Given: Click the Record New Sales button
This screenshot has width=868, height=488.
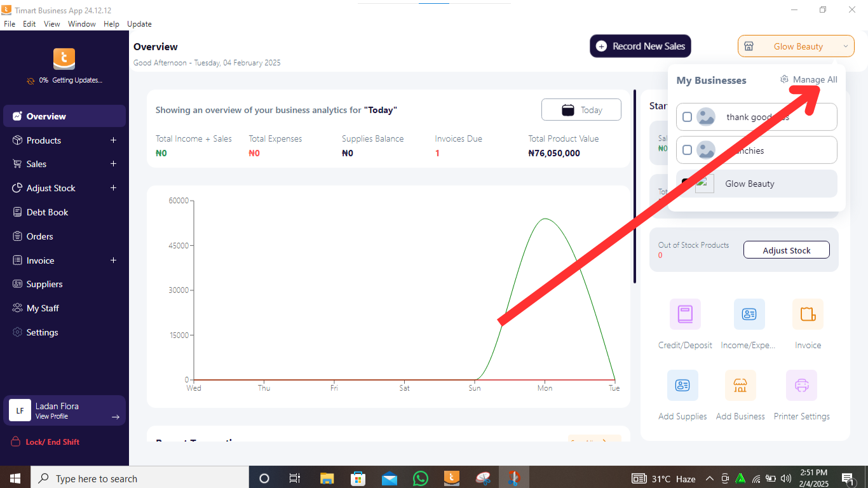Looking at the screenshot, I should tap(641, 46).
